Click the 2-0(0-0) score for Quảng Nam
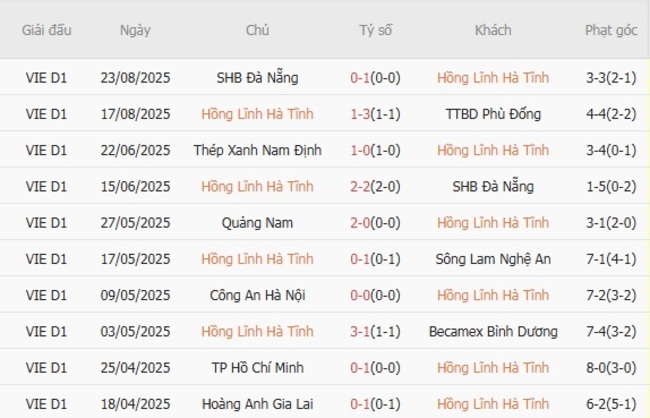The image size is (650, 418). tap(376, 223)
